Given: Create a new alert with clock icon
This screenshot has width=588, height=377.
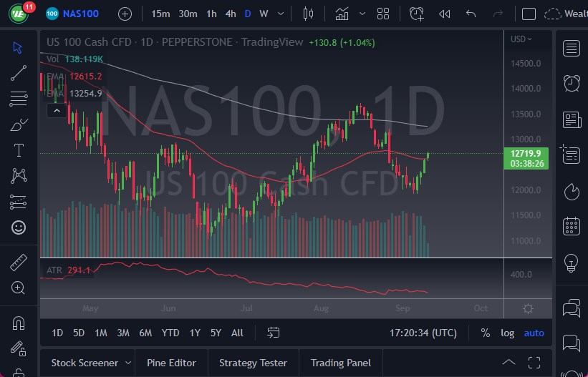Looking at the screenshot, I should click(417, 14).
